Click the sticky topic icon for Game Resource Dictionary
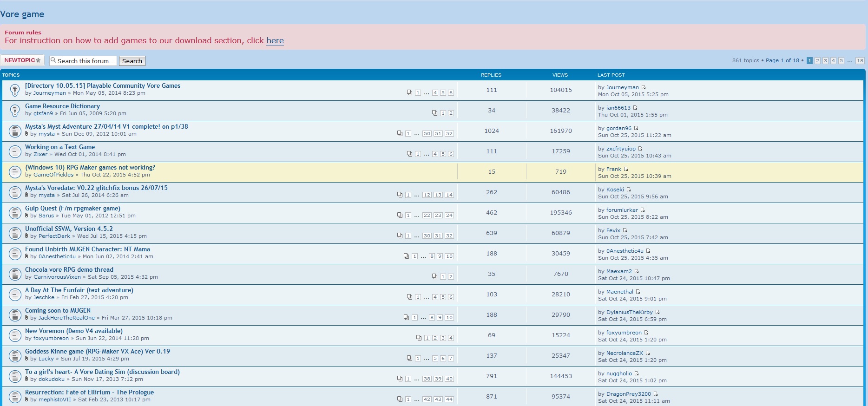Screen dimensions: 868x406 pos(15,110)
